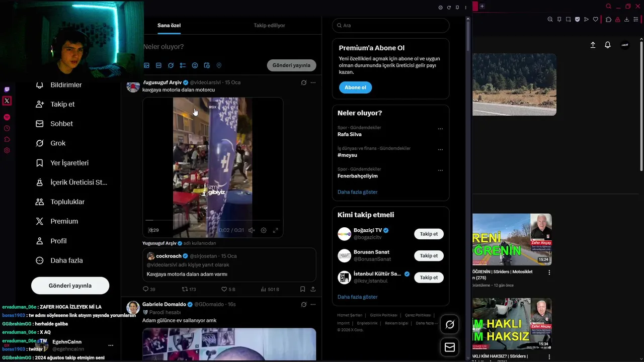Add a GIF to the post
644x362 pixels.
tap(158, 65)
